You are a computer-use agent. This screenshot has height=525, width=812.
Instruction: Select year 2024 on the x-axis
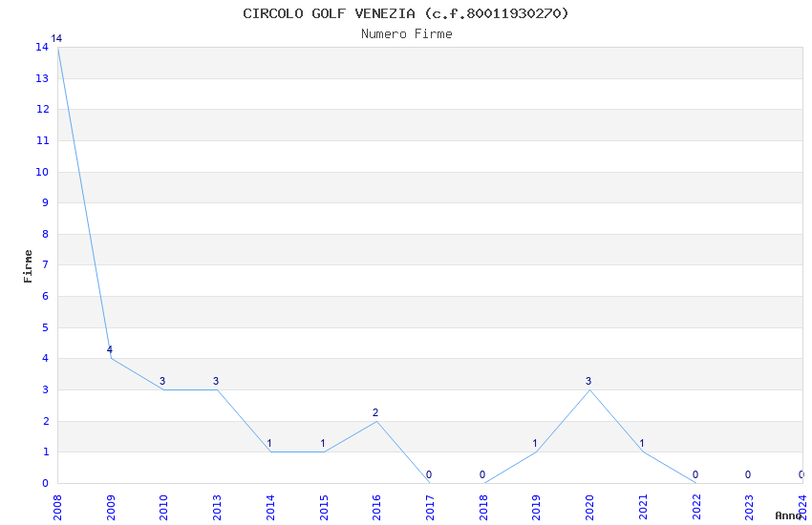tap(802, 508)
